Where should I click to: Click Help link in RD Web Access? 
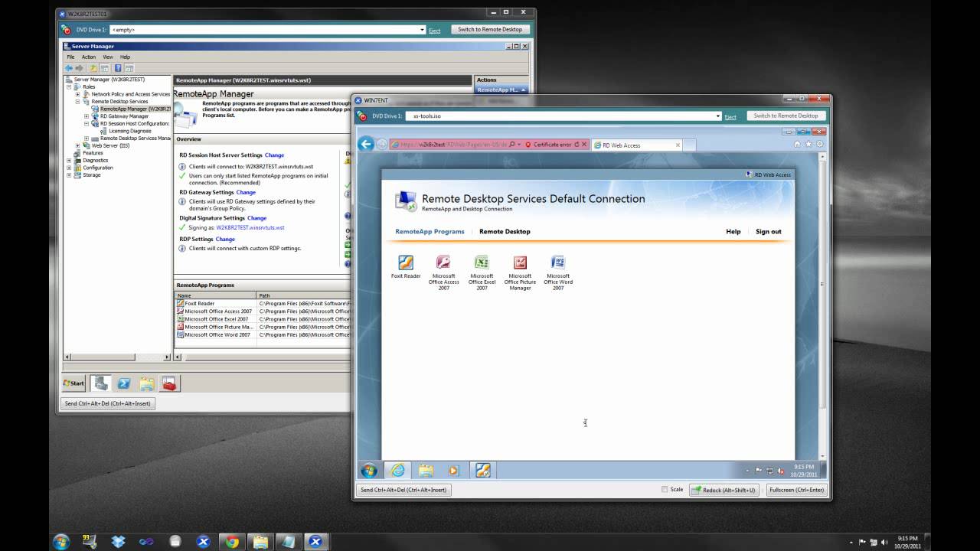coord(733,231)
